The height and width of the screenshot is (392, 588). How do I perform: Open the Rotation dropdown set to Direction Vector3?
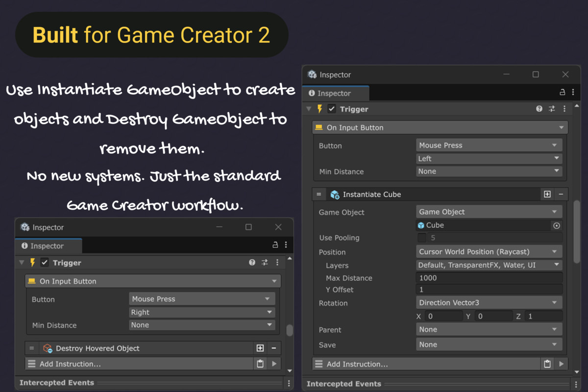(x=489, y=302)
